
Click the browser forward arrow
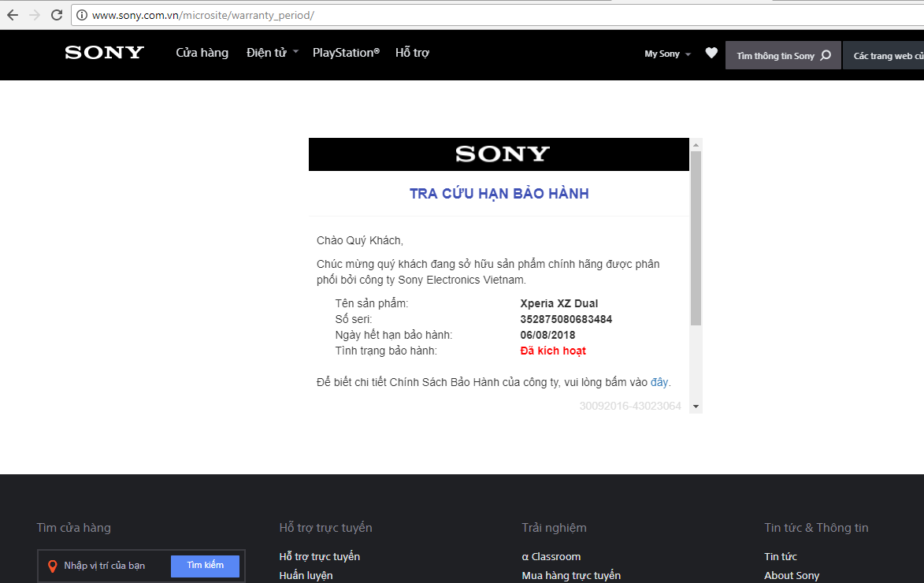[x=35, y=15]
